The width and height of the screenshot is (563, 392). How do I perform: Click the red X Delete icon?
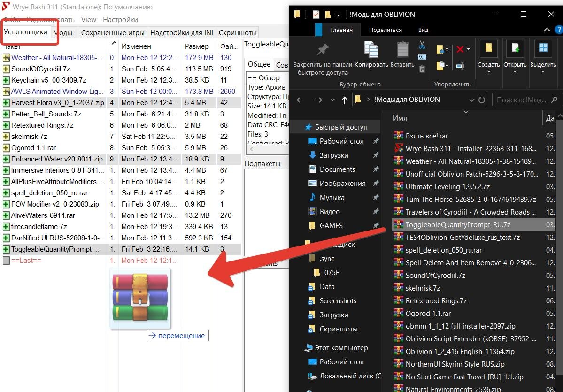tap(460, 49)
